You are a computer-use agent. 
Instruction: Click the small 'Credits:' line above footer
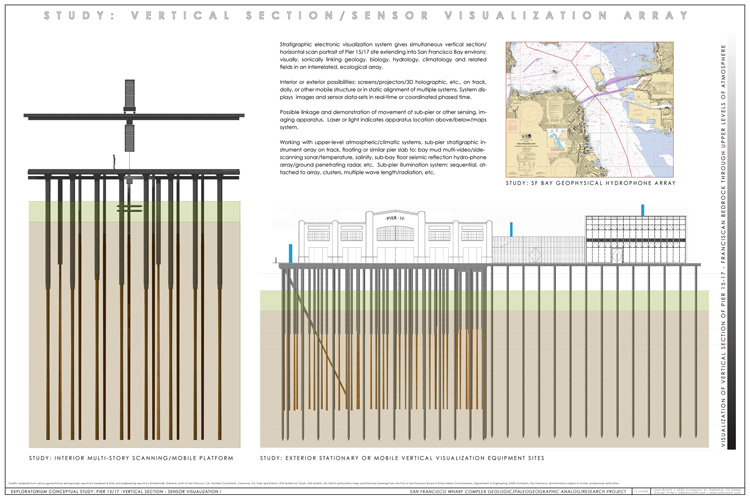(313, 483)
